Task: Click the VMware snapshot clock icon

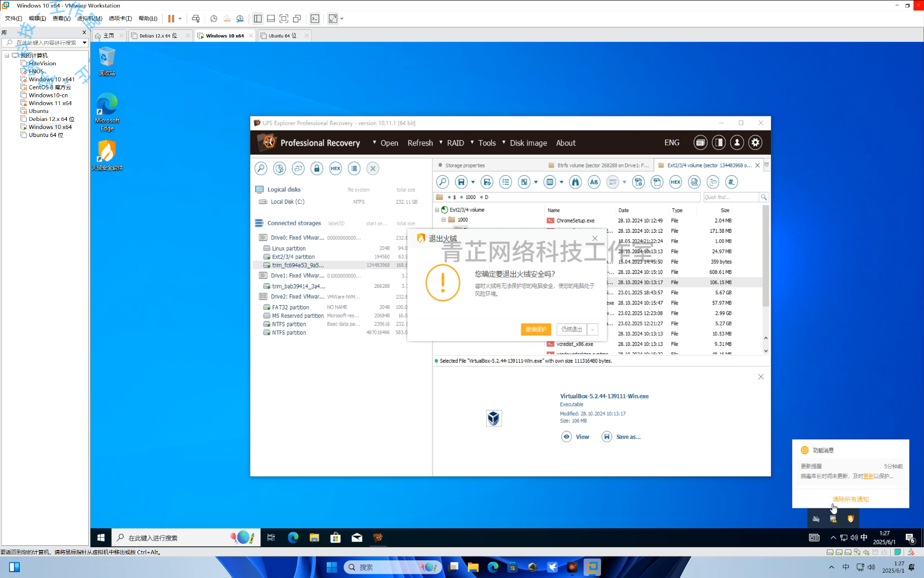Action: point(213,19)
